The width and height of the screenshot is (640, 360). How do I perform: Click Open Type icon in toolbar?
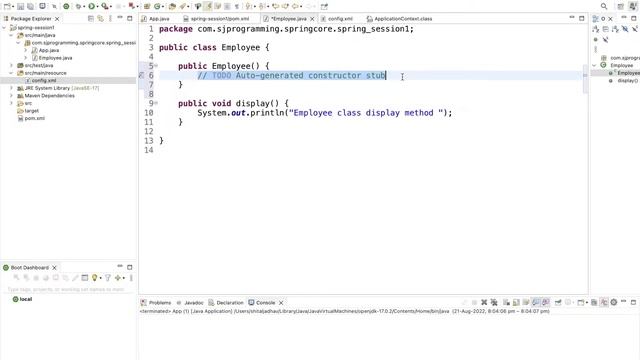172,6
